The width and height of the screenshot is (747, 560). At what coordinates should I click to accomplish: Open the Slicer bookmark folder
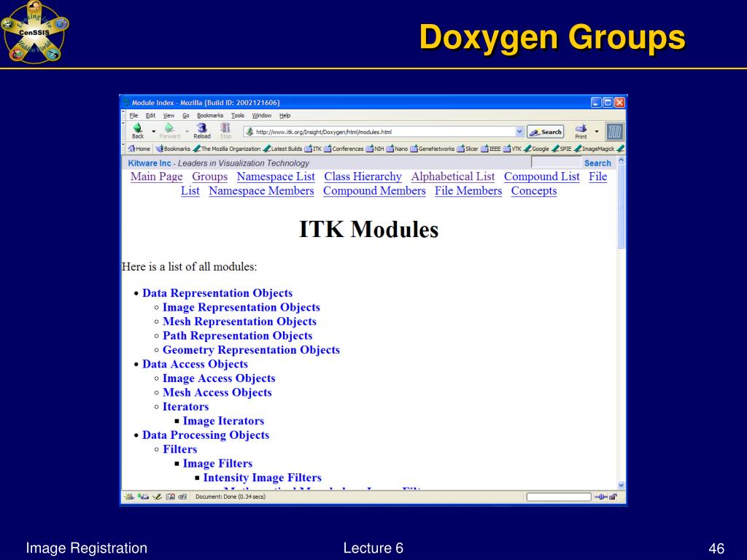tap(468, 149)
